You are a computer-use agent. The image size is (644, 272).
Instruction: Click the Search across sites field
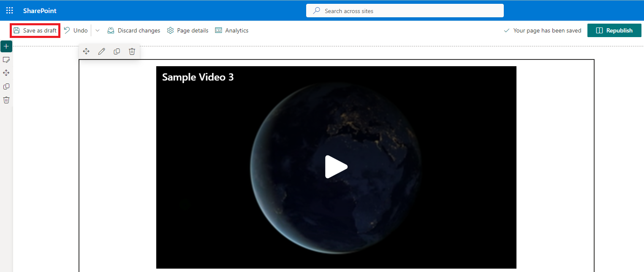click(x=405, y=11)
